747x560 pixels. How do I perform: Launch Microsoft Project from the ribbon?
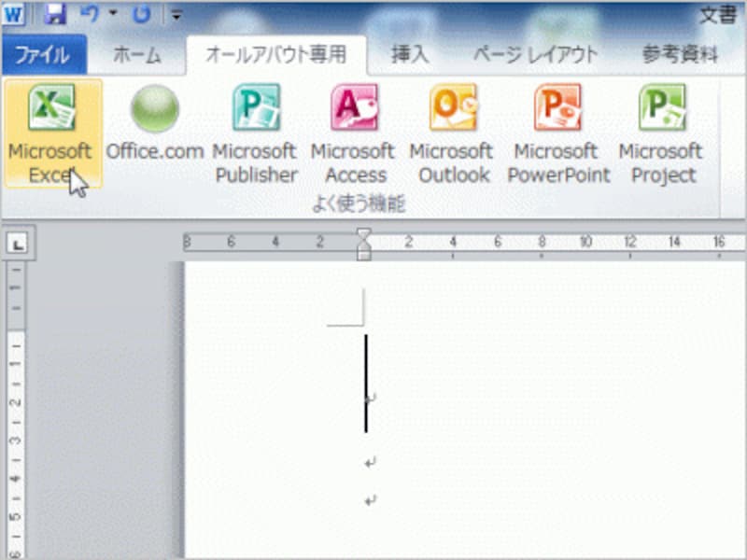[662, 133]
